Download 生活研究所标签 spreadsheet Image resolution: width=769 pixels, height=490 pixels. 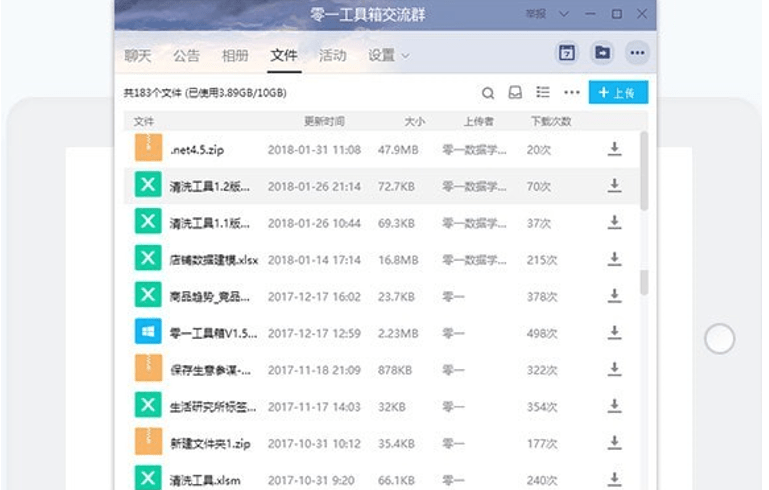(x=615, y=407)
